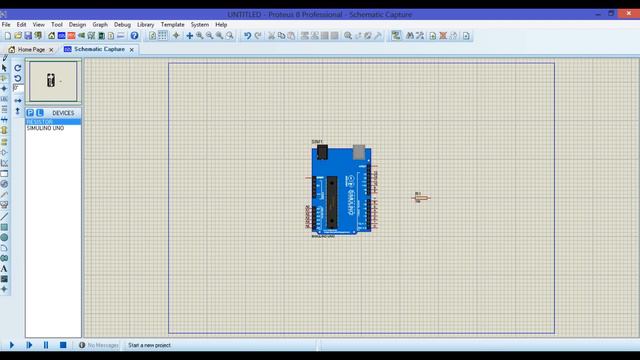
Task: Click the component overview preview thumbnail
Action: 53,81
